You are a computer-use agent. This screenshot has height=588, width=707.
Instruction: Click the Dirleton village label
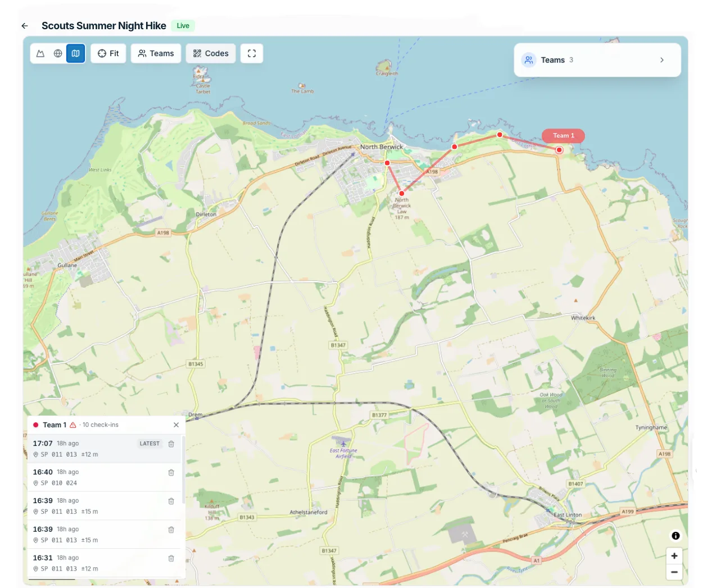click(x=206, y=215)
